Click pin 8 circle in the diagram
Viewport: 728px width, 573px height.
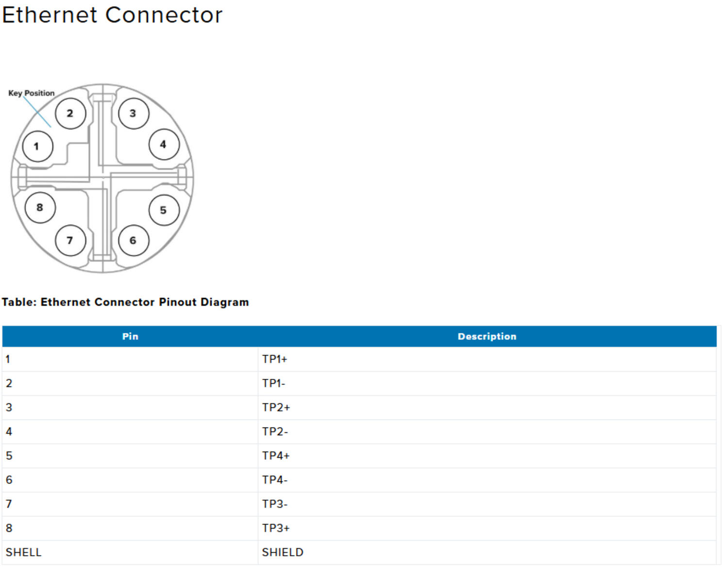(40, 207)
